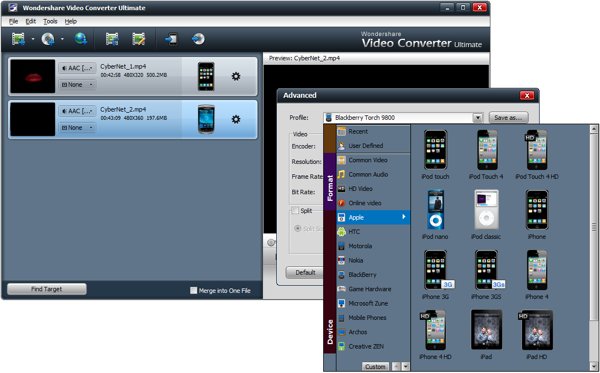Select the HTC device category
Screen dimensions: 600x373
(373, 231)
